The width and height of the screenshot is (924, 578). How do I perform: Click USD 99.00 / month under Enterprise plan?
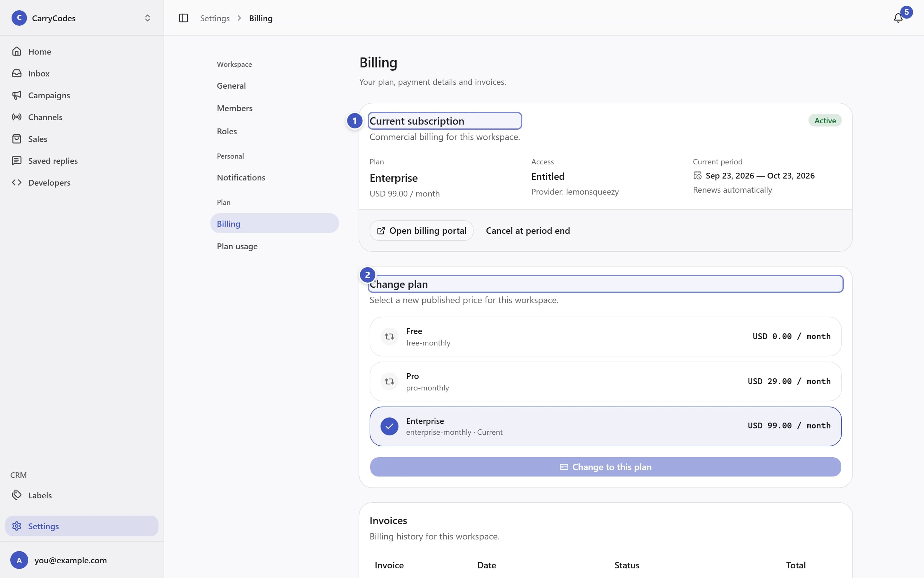(x=404, y=193)
